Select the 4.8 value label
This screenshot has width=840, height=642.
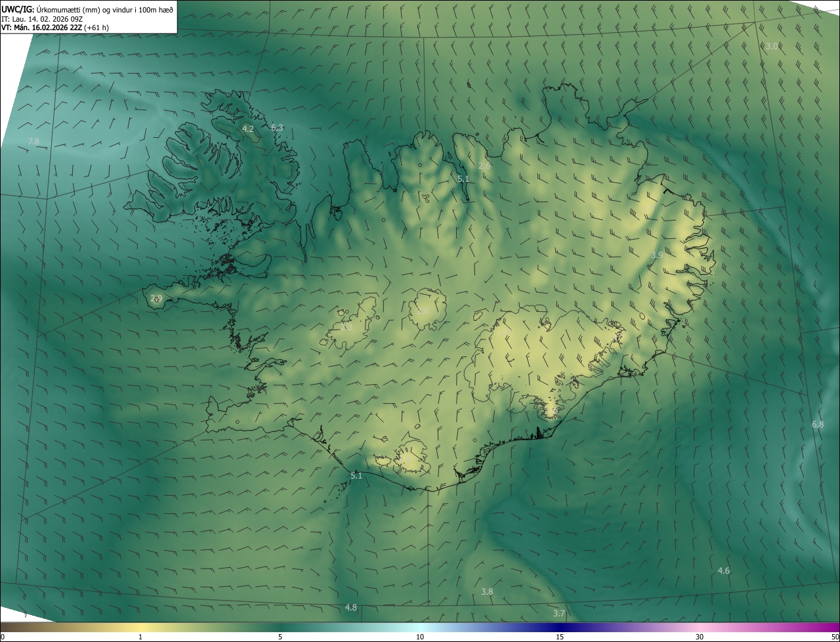(x=351, y=608)
